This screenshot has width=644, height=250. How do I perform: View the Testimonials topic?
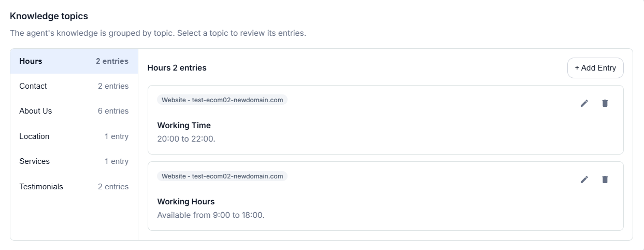pyautogui.click(x=74, y=187)
